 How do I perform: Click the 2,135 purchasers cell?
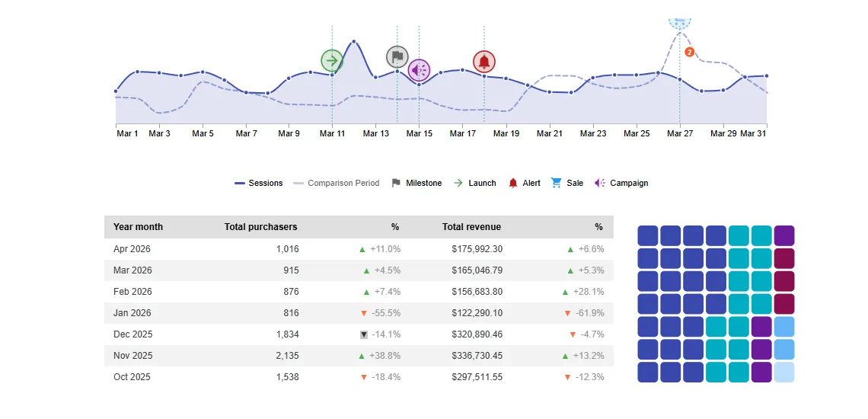coord(287,356)
